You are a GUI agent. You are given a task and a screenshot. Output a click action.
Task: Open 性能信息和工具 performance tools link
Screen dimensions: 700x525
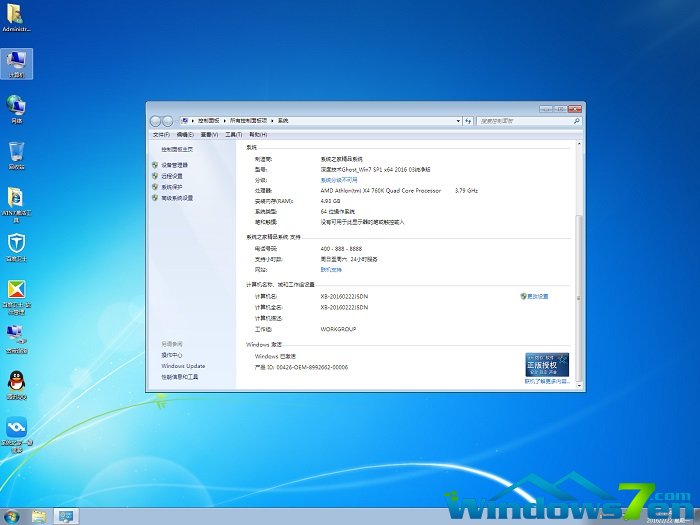(179, 377)
